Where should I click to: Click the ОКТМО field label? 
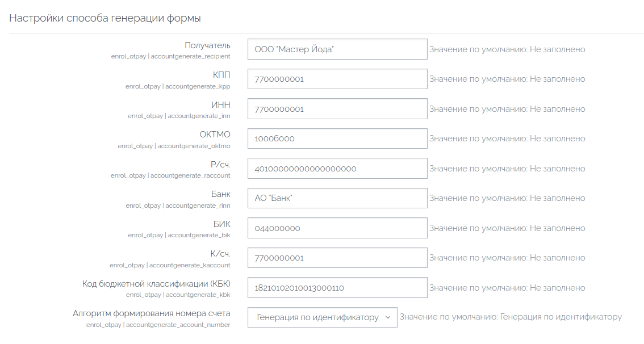pos(215,135)
